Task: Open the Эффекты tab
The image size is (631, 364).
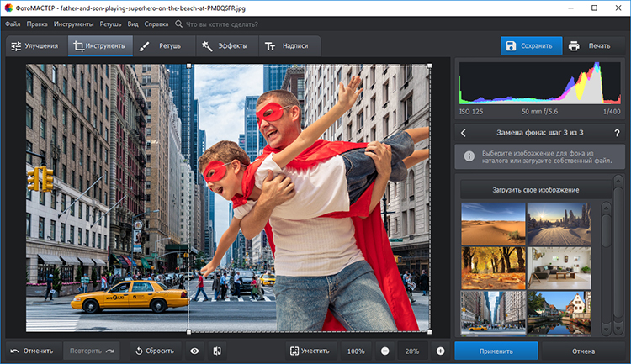Action: tap(227, 46)
